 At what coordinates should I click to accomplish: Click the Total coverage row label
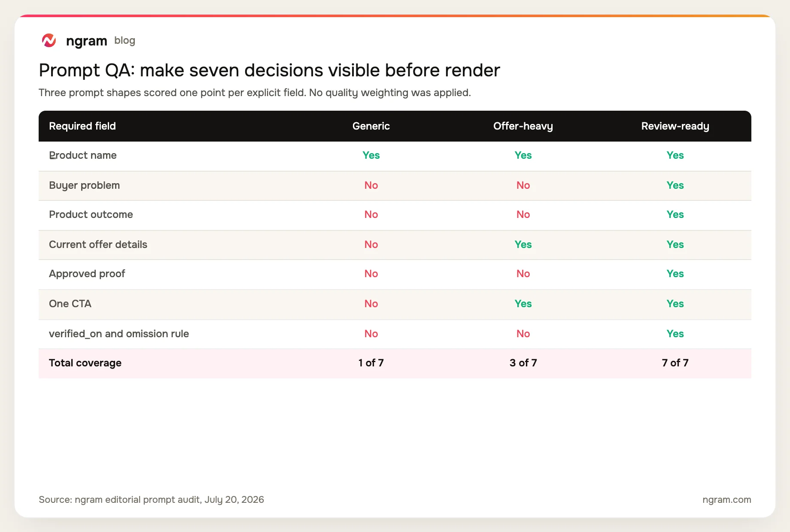tap(85, 363)
